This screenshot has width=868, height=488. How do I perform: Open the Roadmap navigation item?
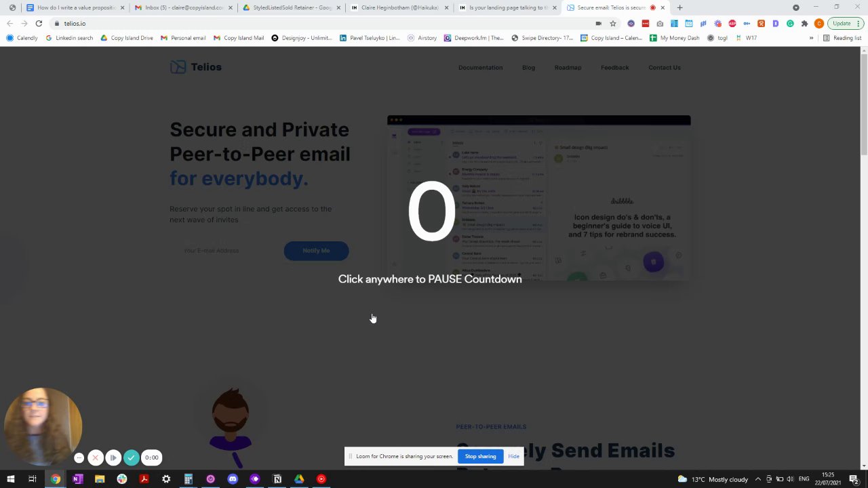pos(568,68)
